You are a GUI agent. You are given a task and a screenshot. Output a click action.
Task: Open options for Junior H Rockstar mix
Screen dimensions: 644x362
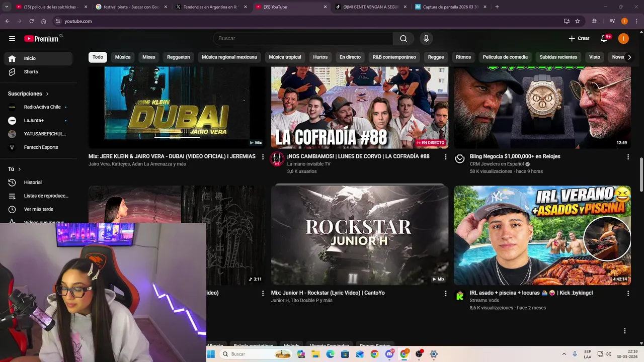(445, 293)
